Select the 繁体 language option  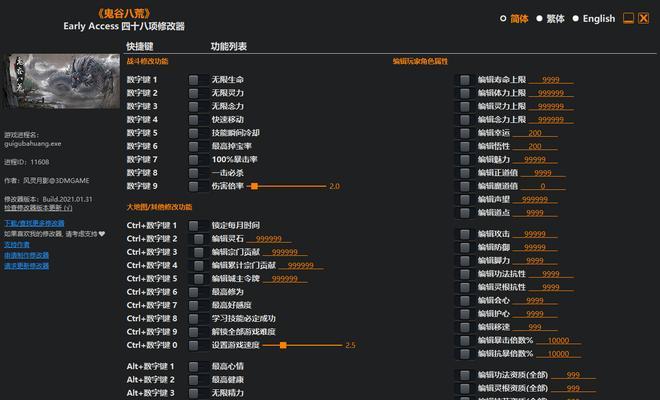(550, 19)
